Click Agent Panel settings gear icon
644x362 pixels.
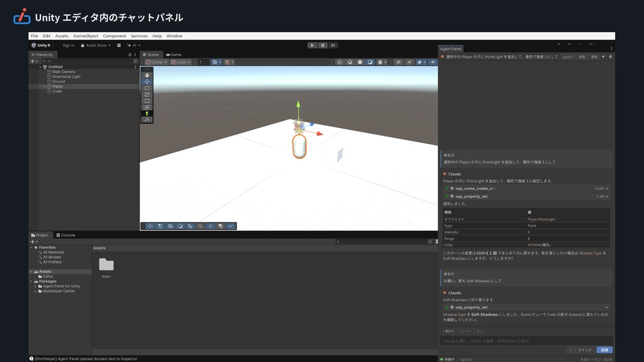(x=610, y=57)
